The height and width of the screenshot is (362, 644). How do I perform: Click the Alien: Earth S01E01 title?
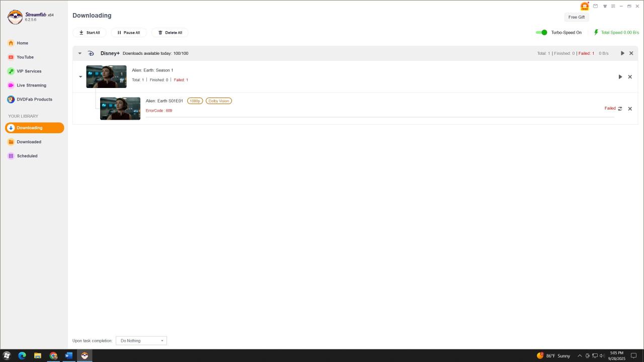tap(165, 101)
